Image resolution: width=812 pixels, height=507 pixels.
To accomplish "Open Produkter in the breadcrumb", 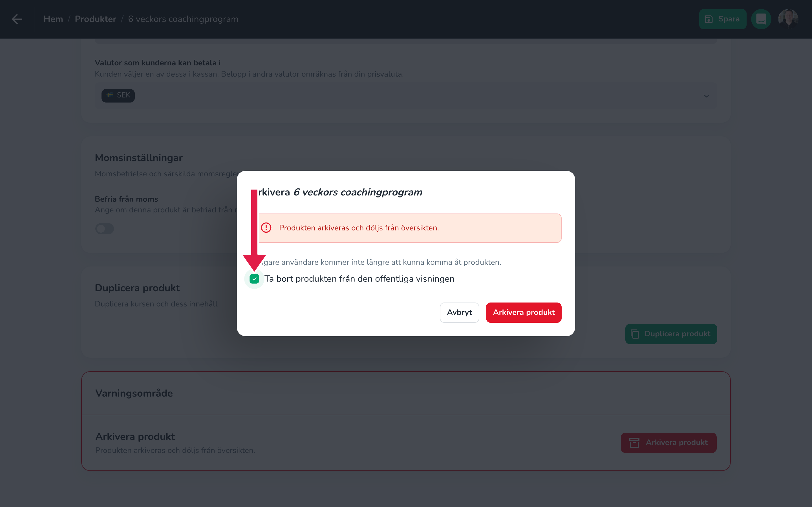I will click(96, 19).
